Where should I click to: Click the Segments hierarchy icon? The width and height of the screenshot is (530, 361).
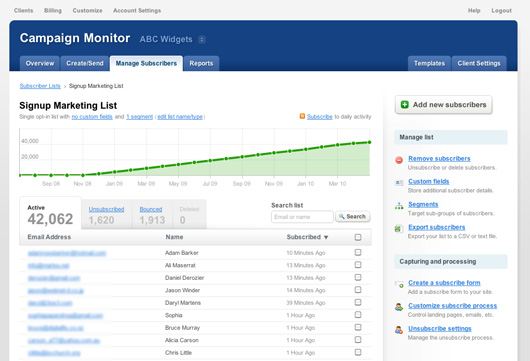(x=399, y=206)
